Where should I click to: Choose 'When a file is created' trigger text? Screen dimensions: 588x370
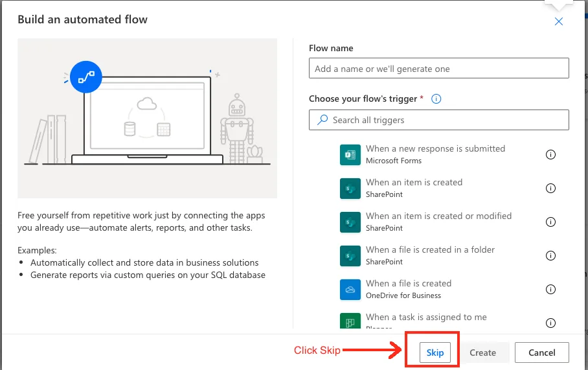[x=409, y=284]
